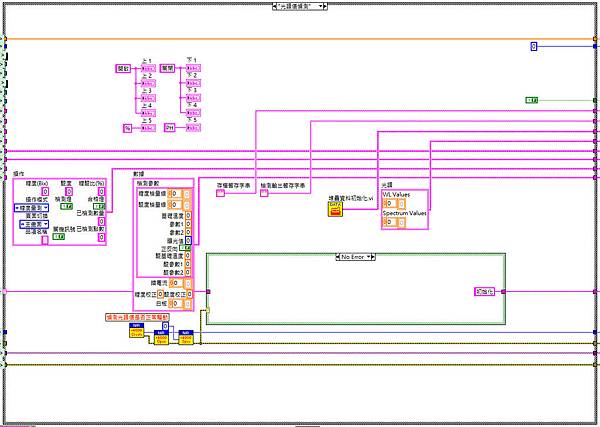Go to next case of No Error structure
The image size is (600, 427).
point(373,257)
